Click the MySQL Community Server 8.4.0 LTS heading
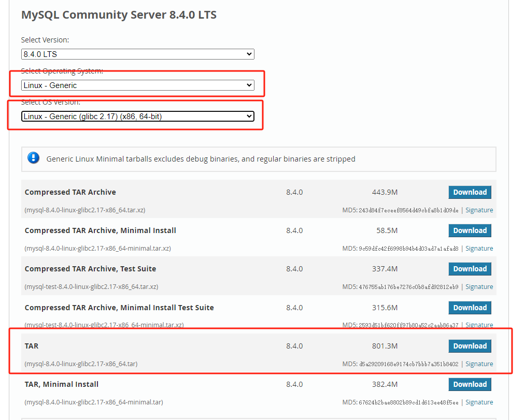This screenshot has height=420, width=525. tap(119, 15)
